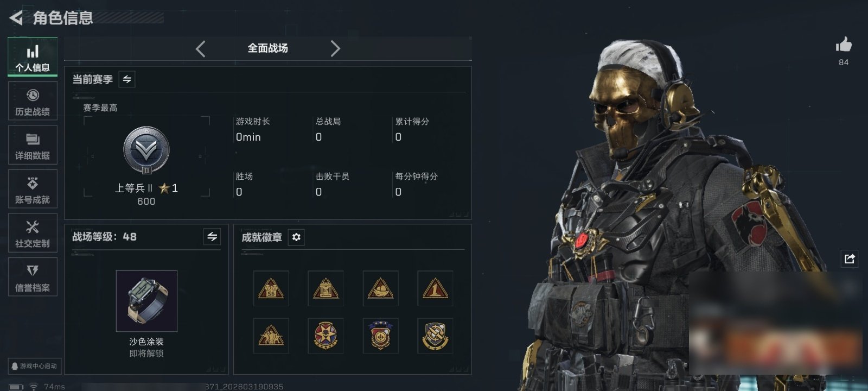
Task: Toggle the season switch next to 当前赛季
Action: [127, 79]
